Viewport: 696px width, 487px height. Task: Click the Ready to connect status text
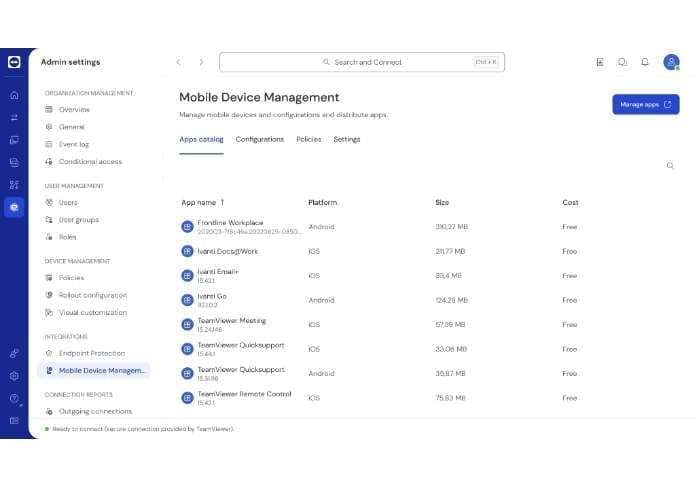click(x=143, y=429)
